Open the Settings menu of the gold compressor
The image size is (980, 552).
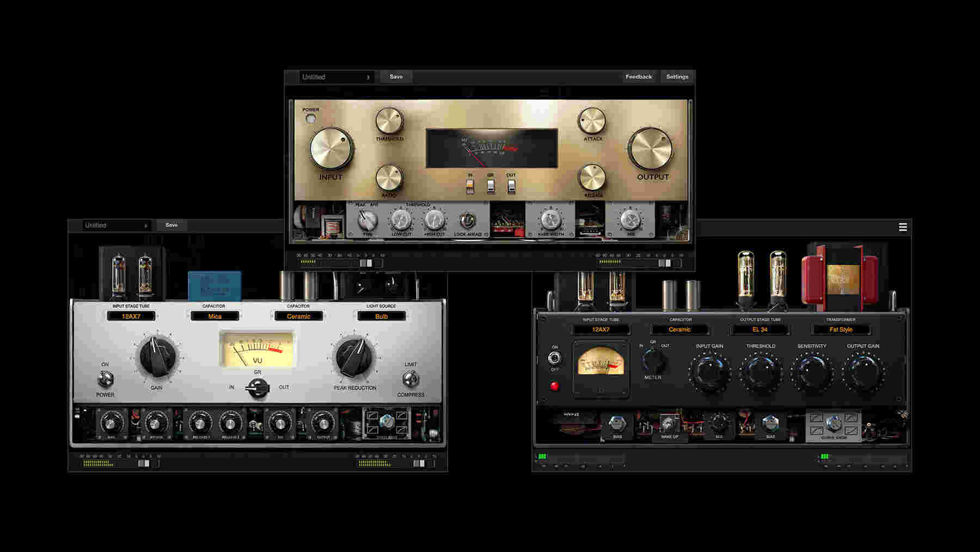[677, 76]
